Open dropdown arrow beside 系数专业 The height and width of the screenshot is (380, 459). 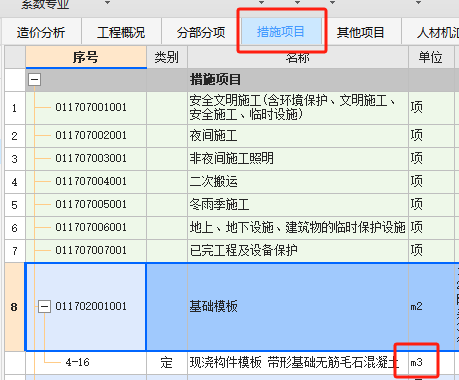point(107,3)
